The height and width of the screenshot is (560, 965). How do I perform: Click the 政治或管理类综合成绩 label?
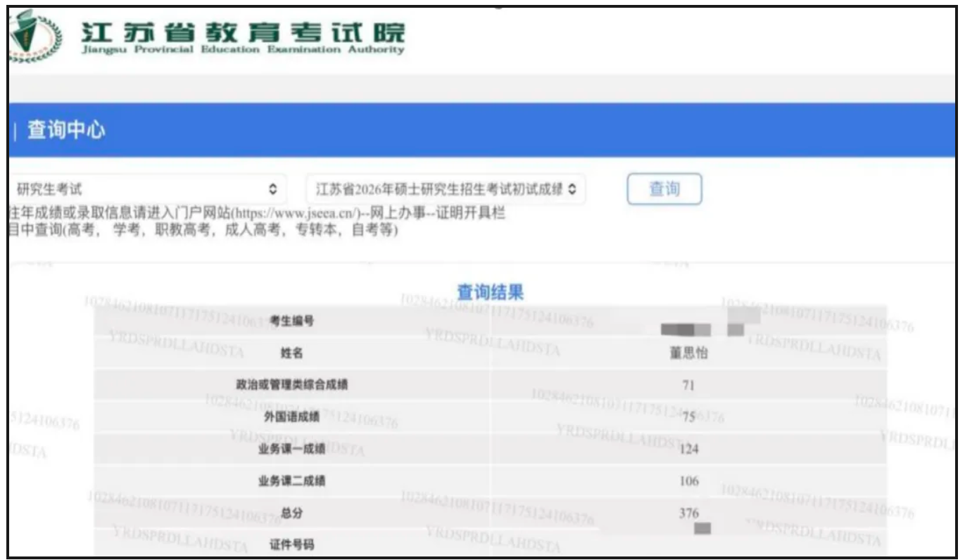[x=292, y=385]
